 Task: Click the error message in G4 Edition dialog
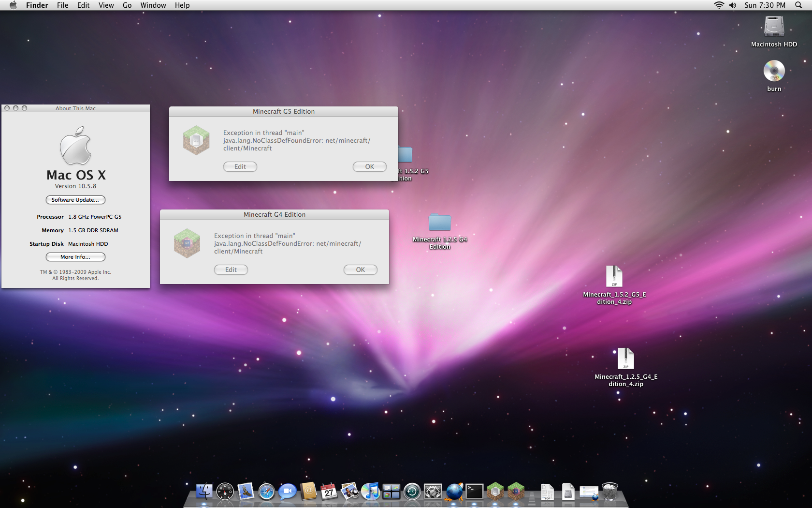[288, 243]
